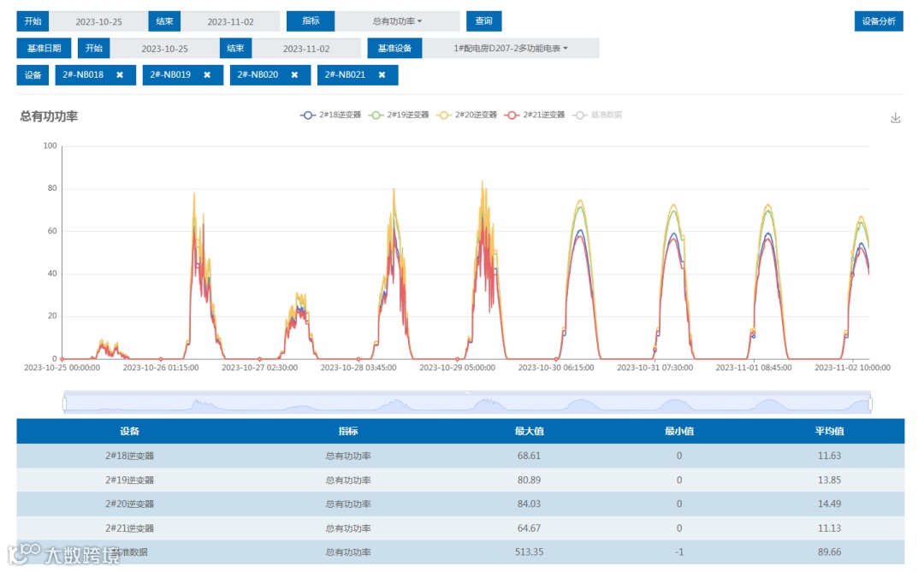Screen dimensions: 924x572
Task: Toggle the 2#20逆变器 legend series
Action: click(x=466, y=115)
